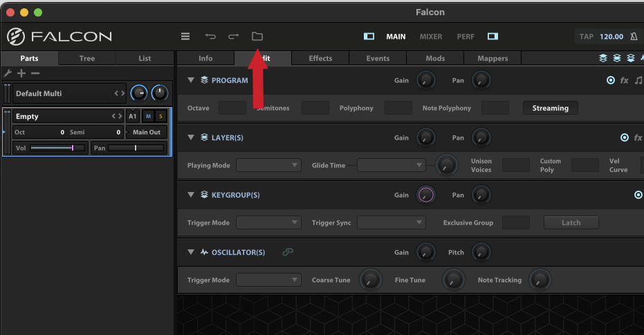Switch to the Parts tab
Viewport: 644px width, 335px height.
coord(30,58)
